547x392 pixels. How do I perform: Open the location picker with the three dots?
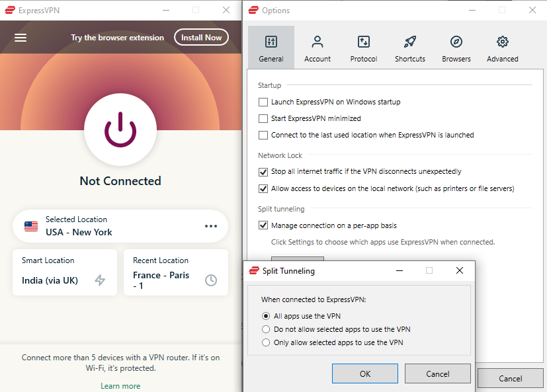[210, 226]
